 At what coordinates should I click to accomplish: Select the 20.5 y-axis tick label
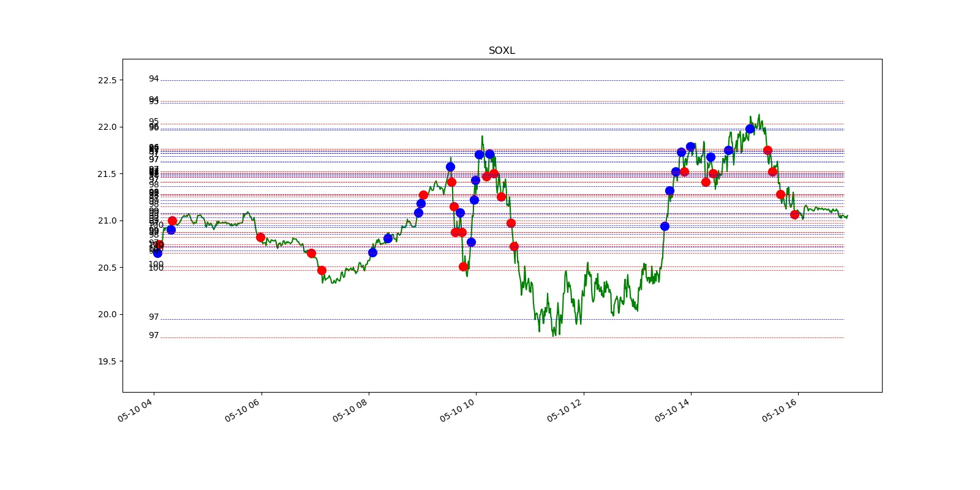pos(107,268)
